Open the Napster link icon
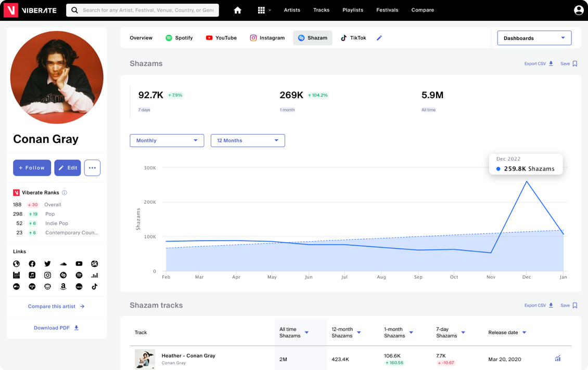The width and height of the screenshot is (588, 370). click(48, 286)
